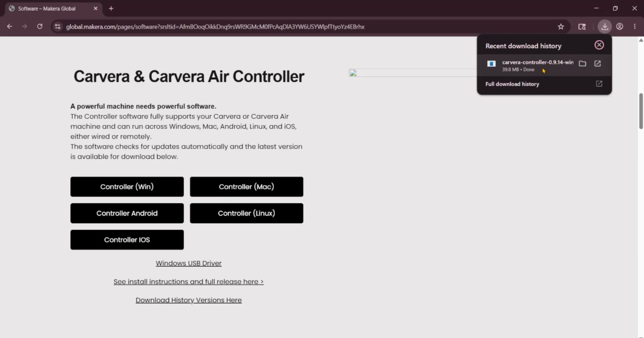Open Chrome three-dot menu
This screenshot has width=644, height=338.
635,27
